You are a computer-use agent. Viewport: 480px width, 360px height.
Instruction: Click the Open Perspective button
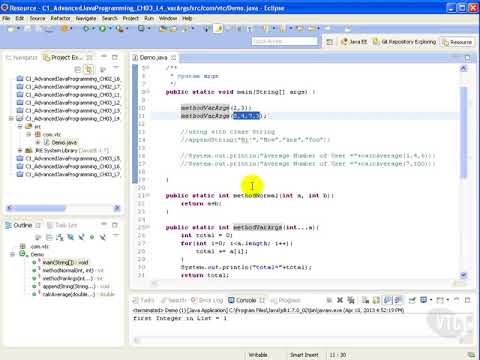tap(330, 42)
